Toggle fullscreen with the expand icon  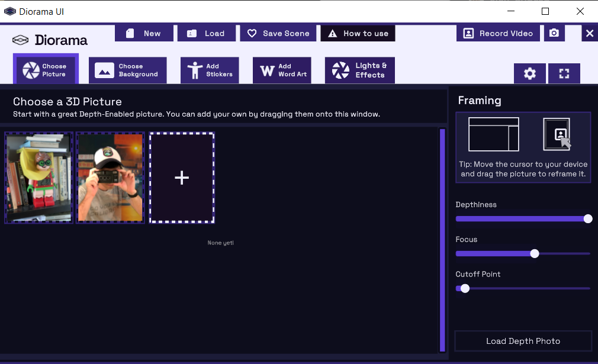click(564, 73)
